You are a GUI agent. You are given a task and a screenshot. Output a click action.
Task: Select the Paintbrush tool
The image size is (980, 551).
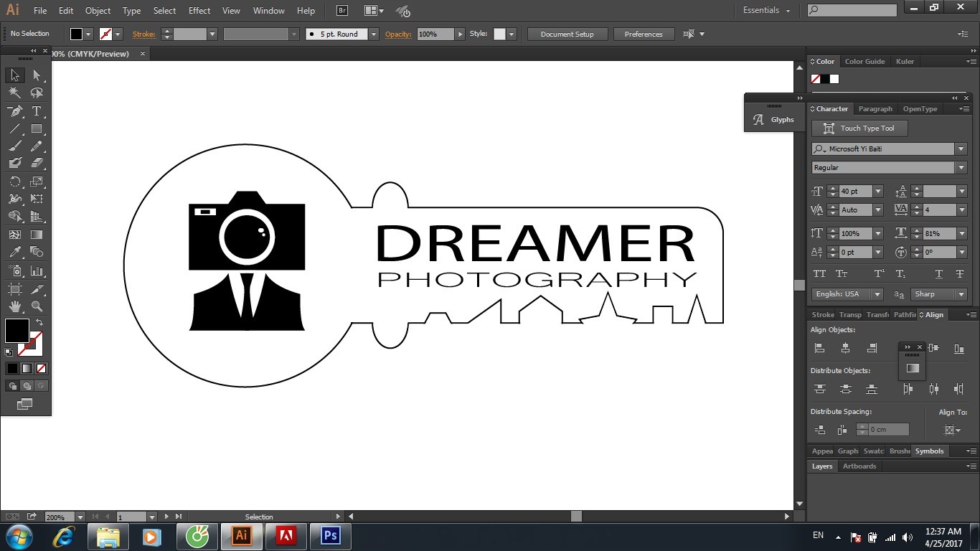pos(14,146)
